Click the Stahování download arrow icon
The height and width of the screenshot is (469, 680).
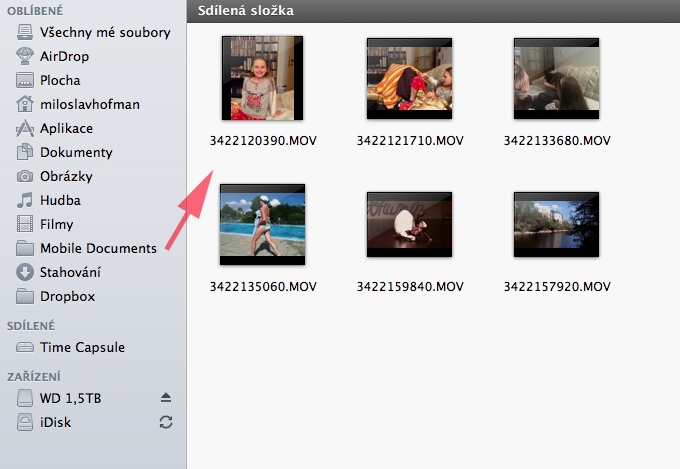pos(26,272)
